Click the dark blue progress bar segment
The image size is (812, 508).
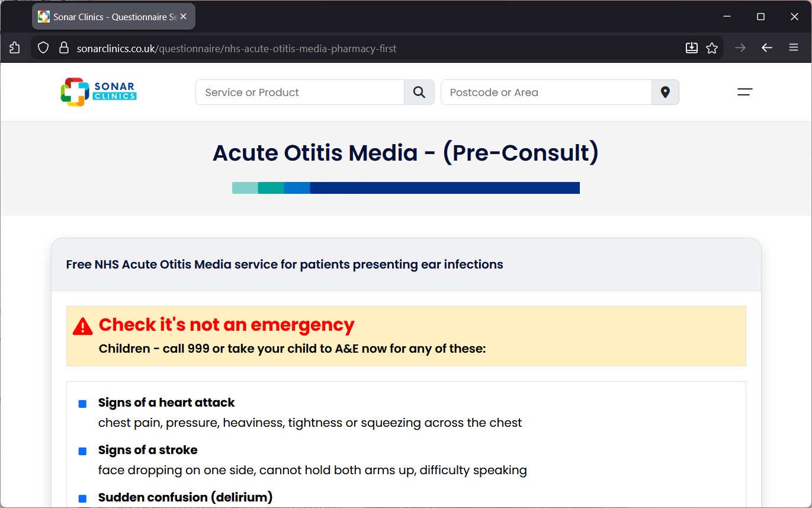click(x=444, y=188)
